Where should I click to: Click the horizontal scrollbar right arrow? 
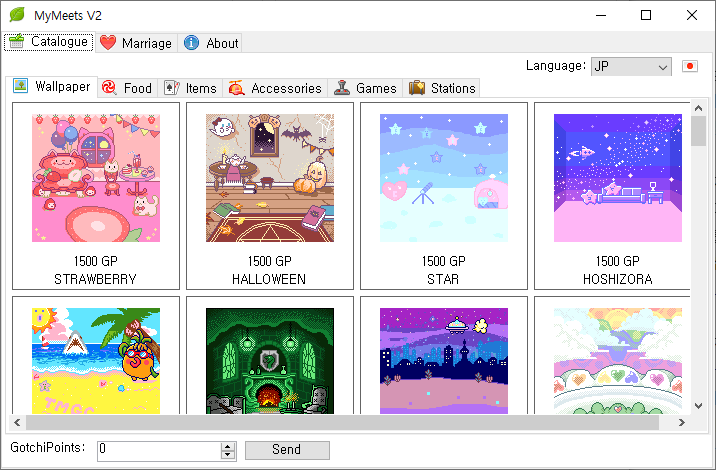pos(682,422)
